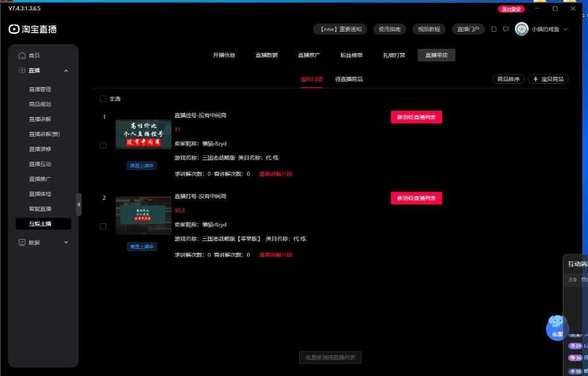Screen dimensions: 588x376
Task: Open the document icon next to 直播门户
Action: [494, 29]
